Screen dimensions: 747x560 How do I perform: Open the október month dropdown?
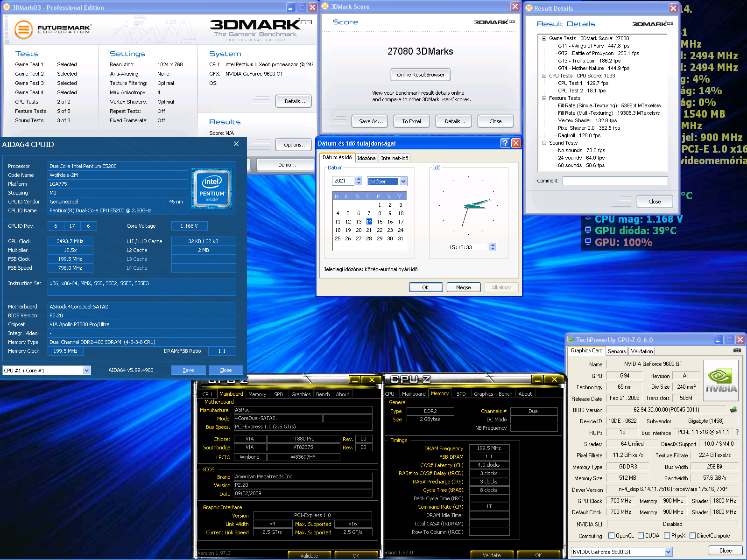click(x=403, y=181)
